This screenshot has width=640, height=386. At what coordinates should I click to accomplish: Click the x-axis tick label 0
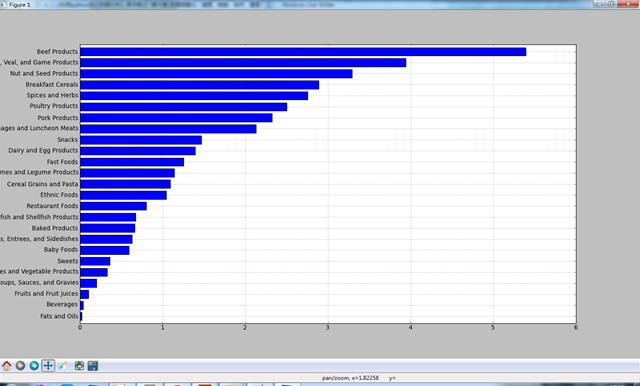coord(80,328)
